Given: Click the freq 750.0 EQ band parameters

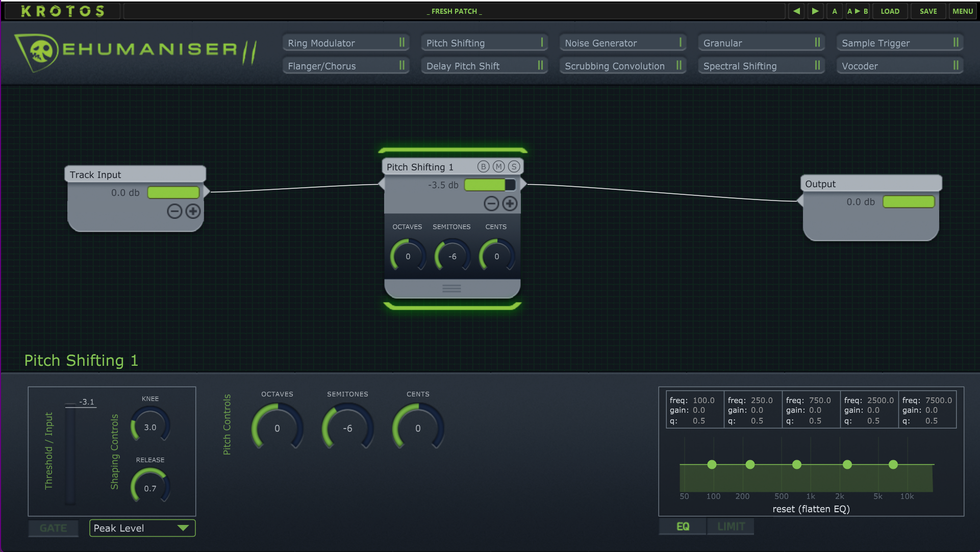Looking at the screenshot, I should [x=811, y=410].
